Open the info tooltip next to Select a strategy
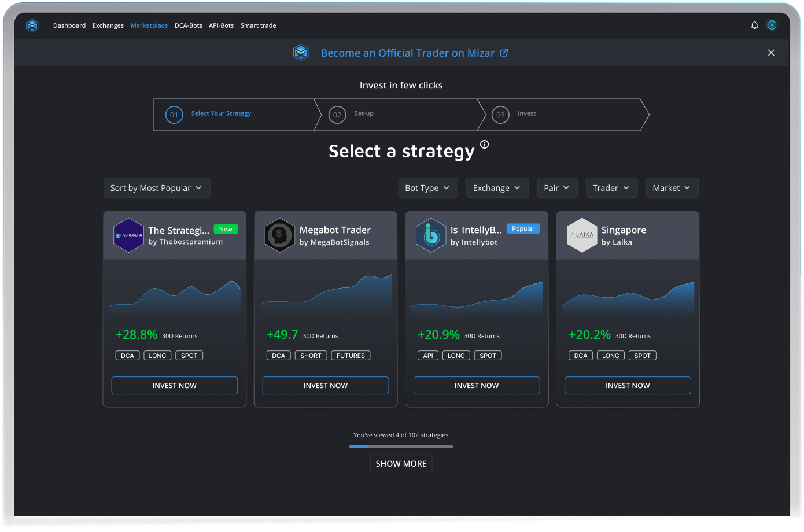Viewport: 804px width, 532px height. [484, 144]
